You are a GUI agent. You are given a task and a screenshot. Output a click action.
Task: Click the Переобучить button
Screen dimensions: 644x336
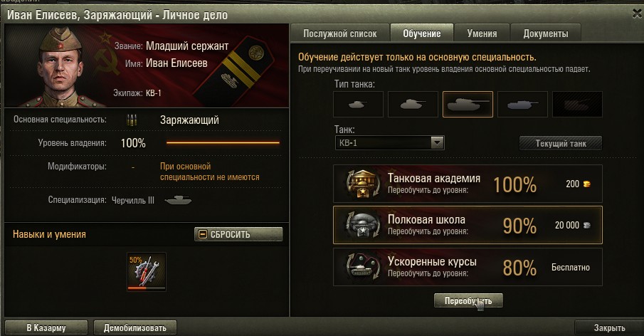point(468,300)
